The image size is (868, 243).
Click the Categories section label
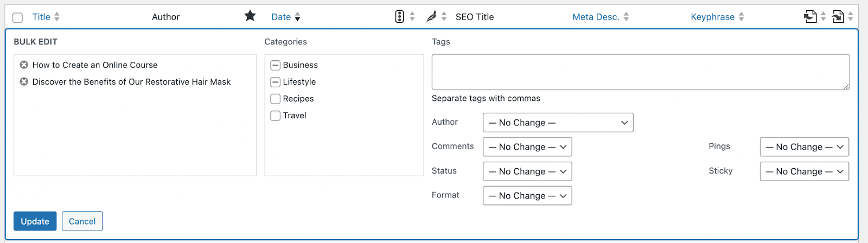(x=285, y=42)
